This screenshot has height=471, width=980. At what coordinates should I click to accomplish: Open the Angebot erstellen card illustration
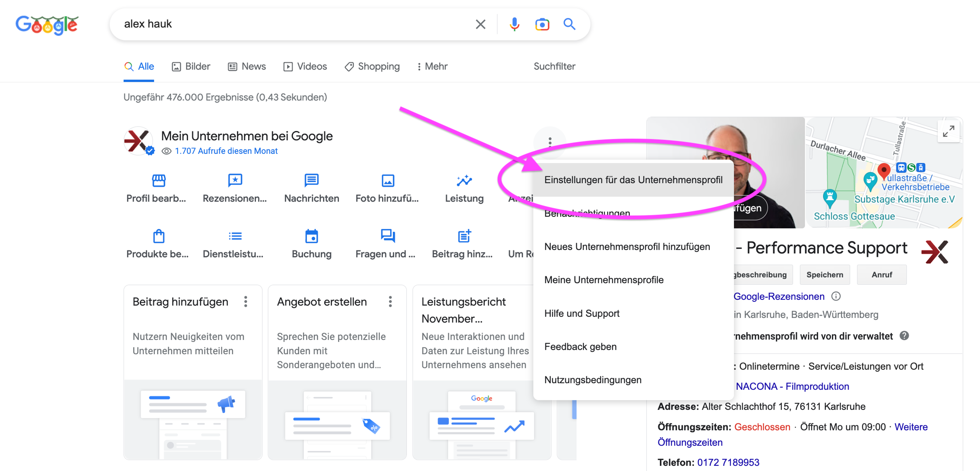pos(337,420)
